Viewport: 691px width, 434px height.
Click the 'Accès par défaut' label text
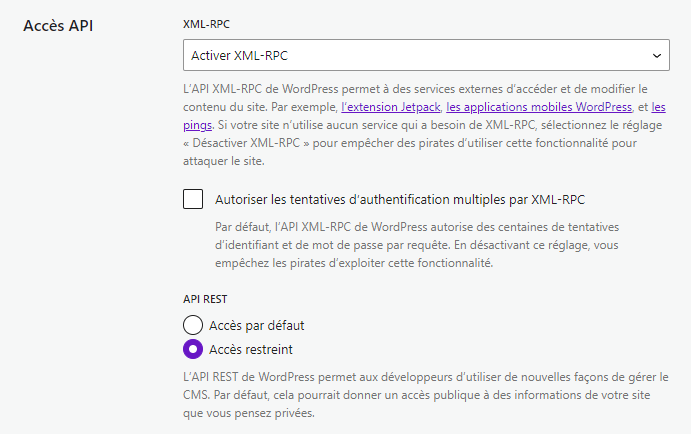[x=256, y=326]
